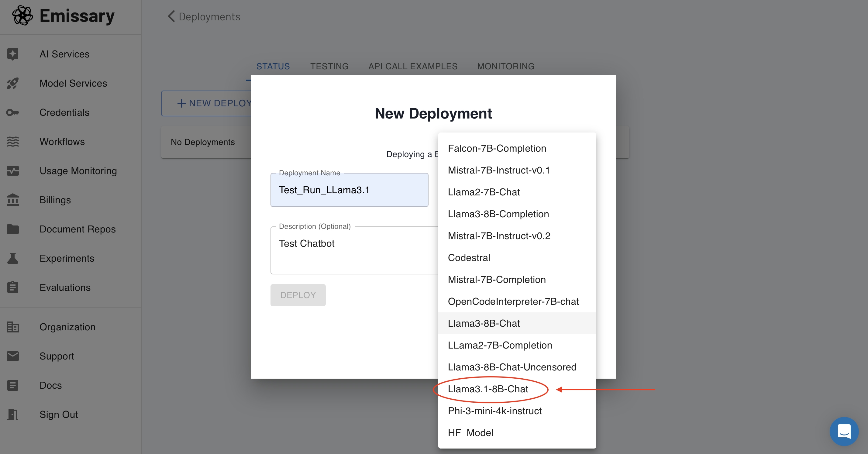Open Experiments page label
Image resolution: width=868 pixels, height=454 pixels.
[67, 258]
